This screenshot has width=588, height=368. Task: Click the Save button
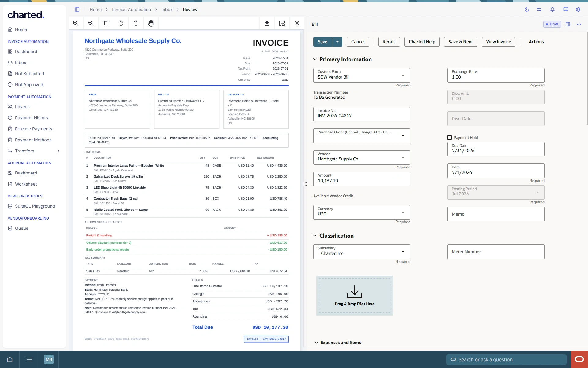click(322, 42)
